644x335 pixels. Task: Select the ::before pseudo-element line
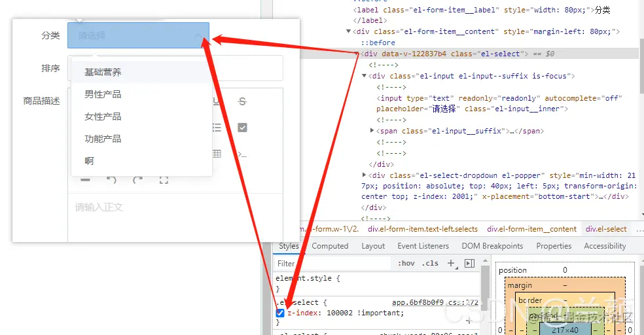[378, 43]
